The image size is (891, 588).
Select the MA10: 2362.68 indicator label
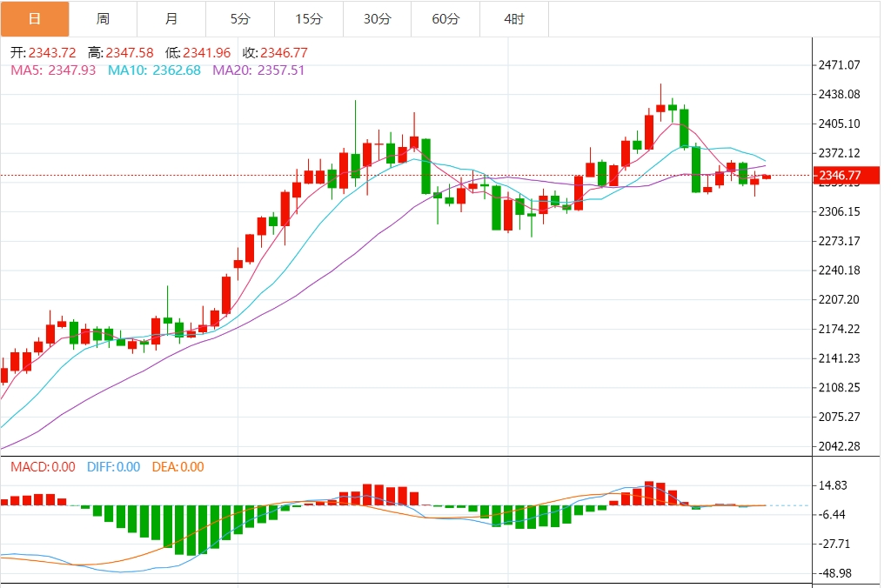[155, 70]
